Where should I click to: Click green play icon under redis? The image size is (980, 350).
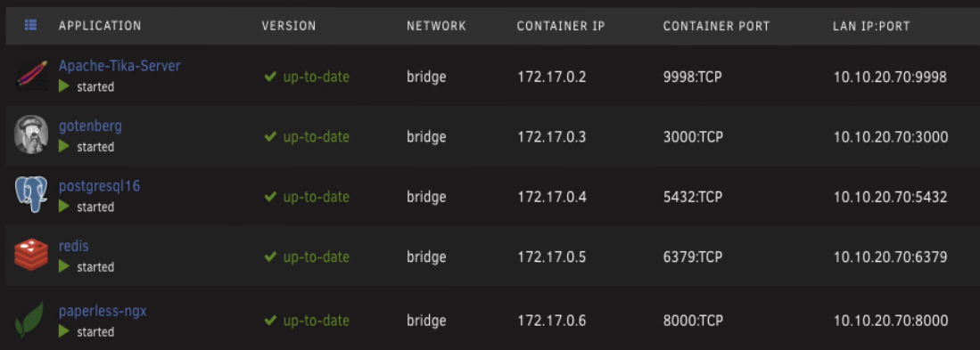coord(63,266)
